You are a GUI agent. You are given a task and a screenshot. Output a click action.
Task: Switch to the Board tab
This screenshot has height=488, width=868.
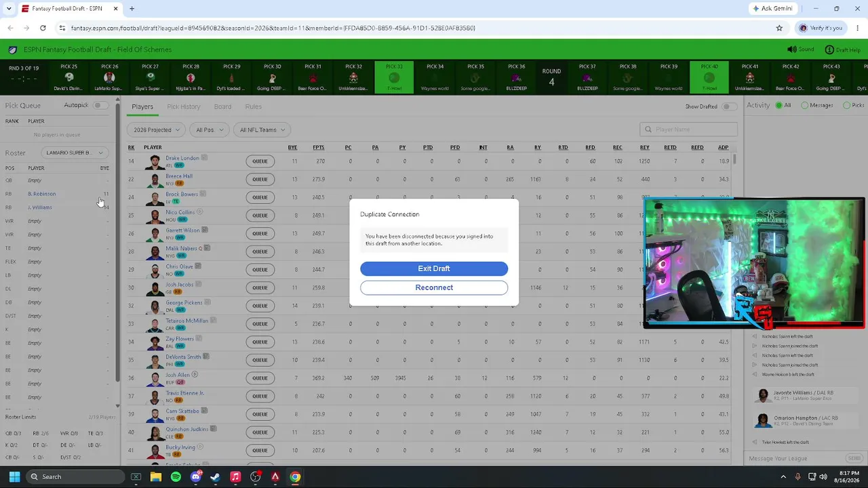[222, 106]
